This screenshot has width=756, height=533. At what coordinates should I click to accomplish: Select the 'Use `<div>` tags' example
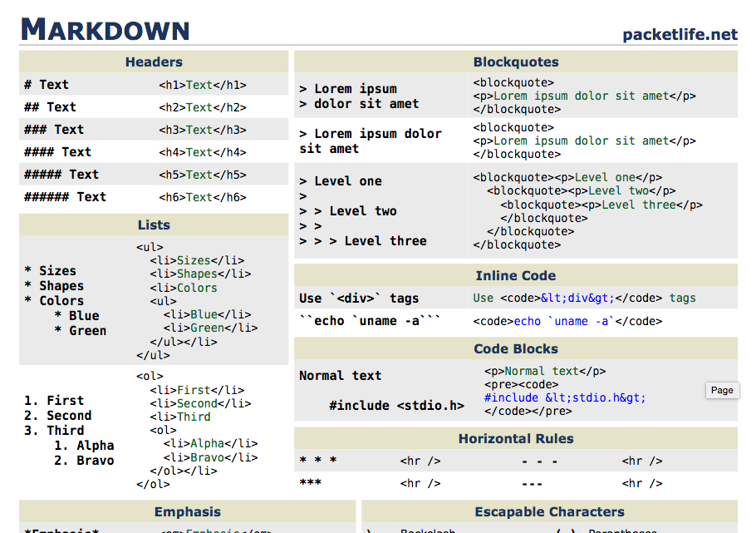pyautogui.click(x=359, y=299)
